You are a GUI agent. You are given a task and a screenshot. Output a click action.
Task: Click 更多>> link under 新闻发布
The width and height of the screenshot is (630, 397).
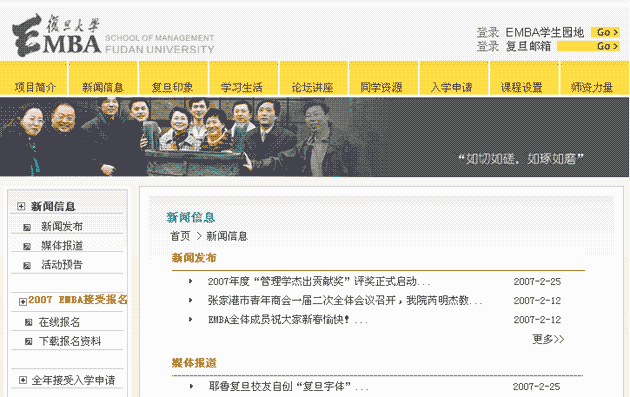[x=548, y=340]
